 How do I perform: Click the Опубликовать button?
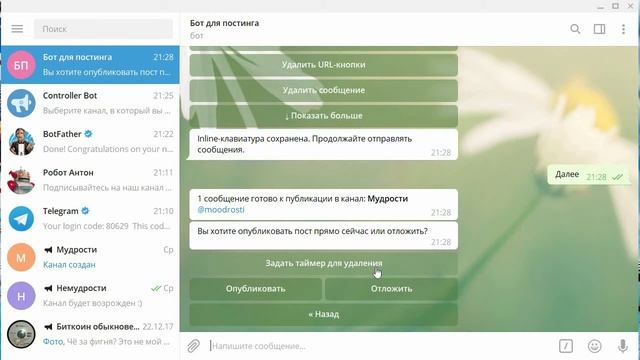tap(256, 289)
